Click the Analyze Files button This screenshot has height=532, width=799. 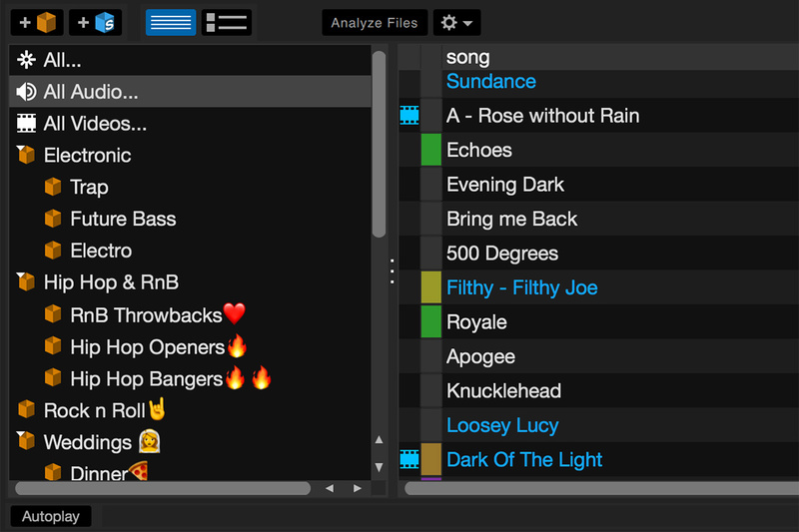pyautogui.click(x=375, y=22)
